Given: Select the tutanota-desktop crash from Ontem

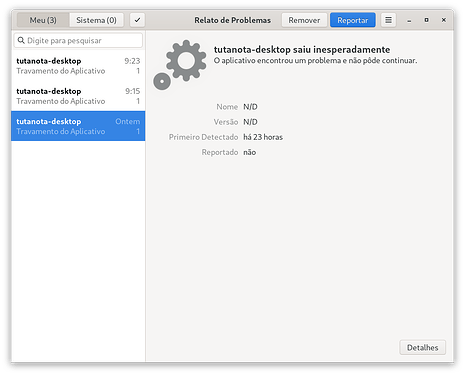Looking at the screenshot, I should click(x=78, y=126).
